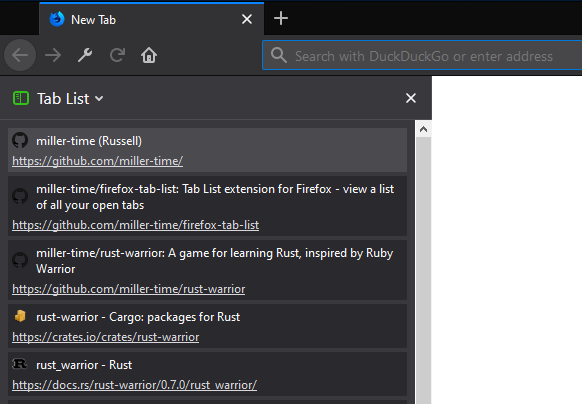Image resolution: width=582 pixels, height=404 pixels.
Task: Click the magnifier icon in address bar
Action: click(x=279, y=55)
